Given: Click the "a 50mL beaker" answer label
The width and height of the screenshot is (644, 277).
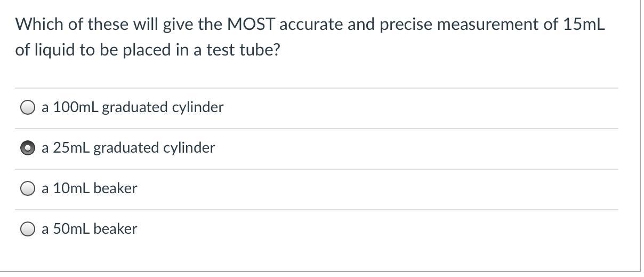Looking at the screenshot, I should [x=89, y=229].
